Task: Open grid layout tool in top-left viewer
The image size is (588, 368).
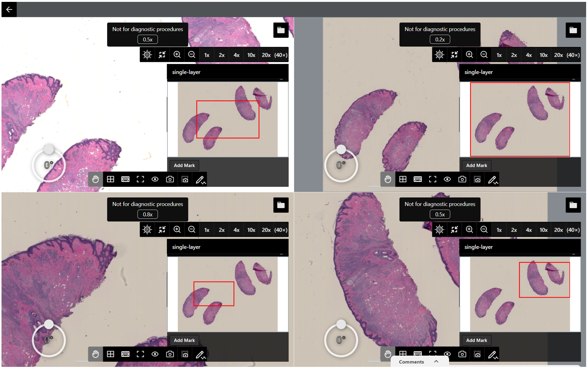Action: [x=110, y=179]
